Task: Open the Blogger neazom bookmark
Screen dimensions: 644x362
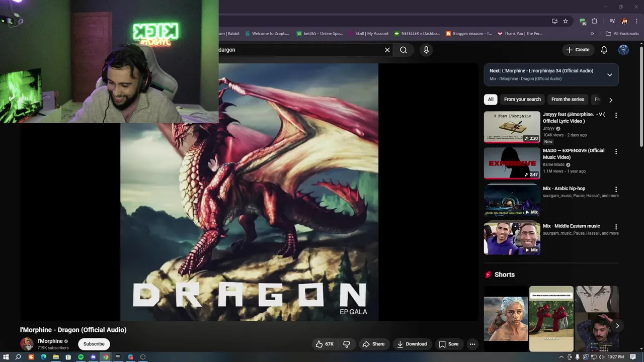Action: tap(469, 34)
